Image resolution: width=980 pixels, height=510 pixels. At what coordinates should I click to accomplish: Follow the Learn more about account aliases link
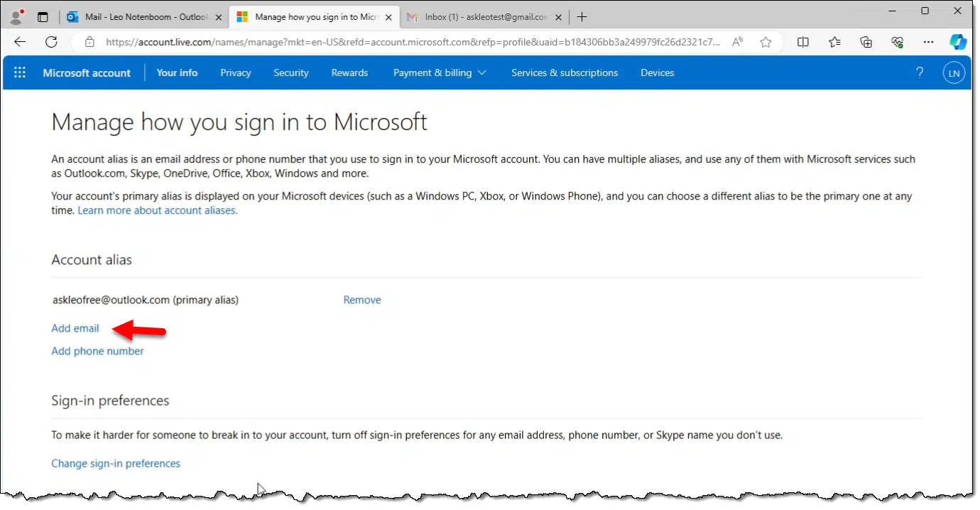(x=158, y=210)
